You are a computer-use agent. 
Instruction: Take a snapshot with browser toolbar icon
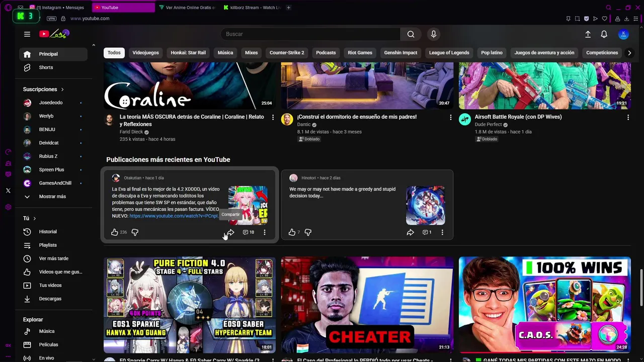point(577,19)
